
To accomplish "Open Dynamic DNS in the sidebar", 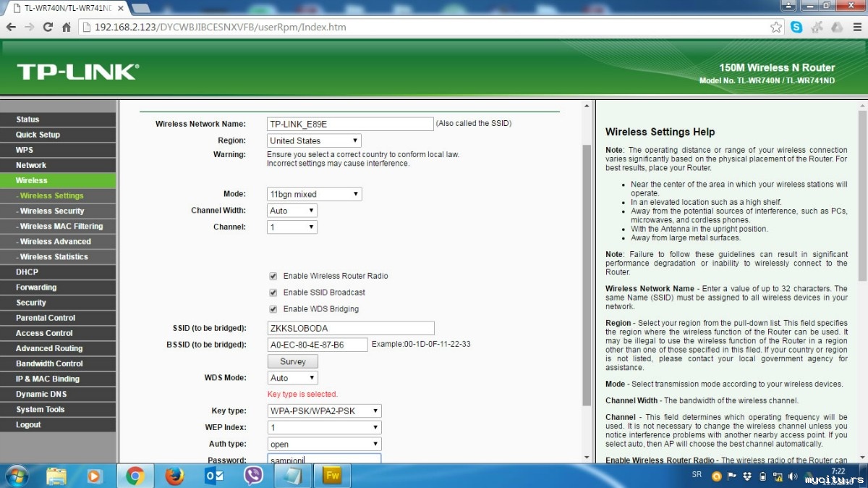I will click(x=58, y=395).
